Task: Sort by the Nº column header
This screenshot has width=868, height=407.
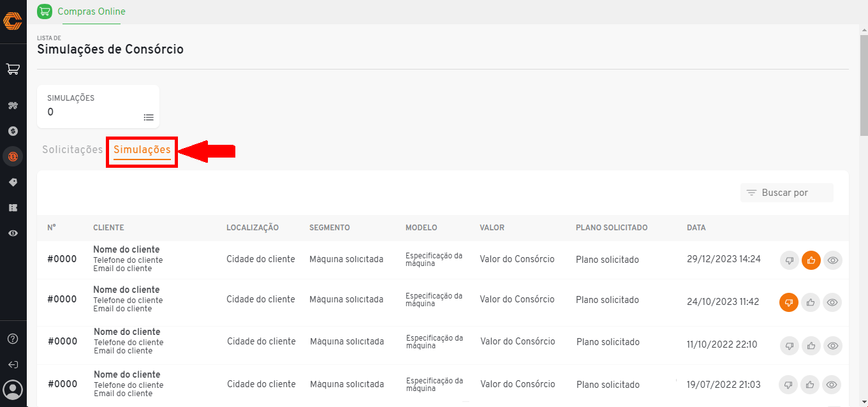Action: (x=52, y=228)
